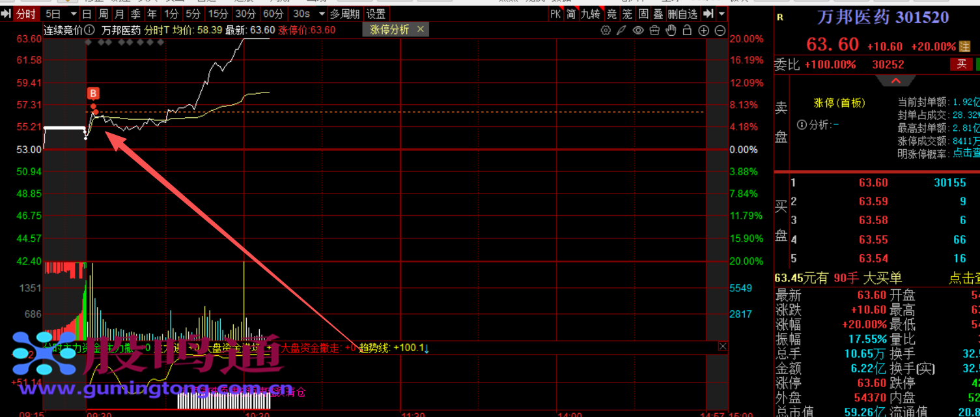Open the 30s interval dropdown
Image resolution: width=980 pixels, height=417 pixels.
pos(321,14)
